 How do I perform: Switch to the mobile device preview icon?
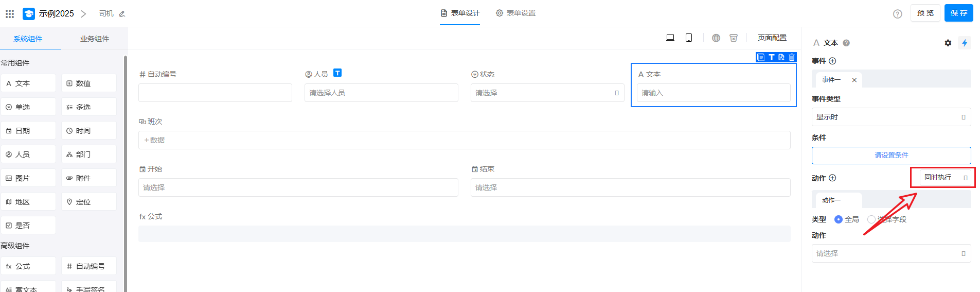pos(689,38)
